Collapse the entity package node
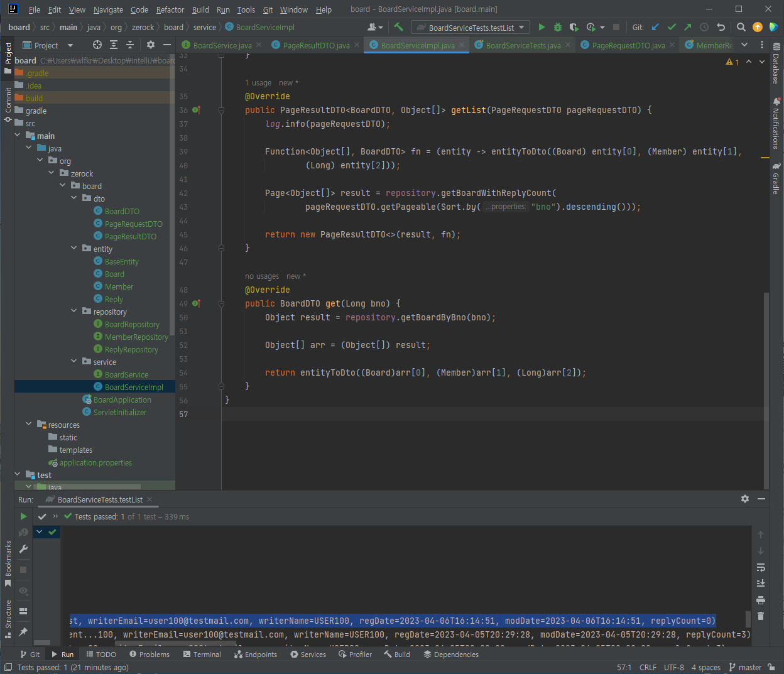 click(74, 249)
